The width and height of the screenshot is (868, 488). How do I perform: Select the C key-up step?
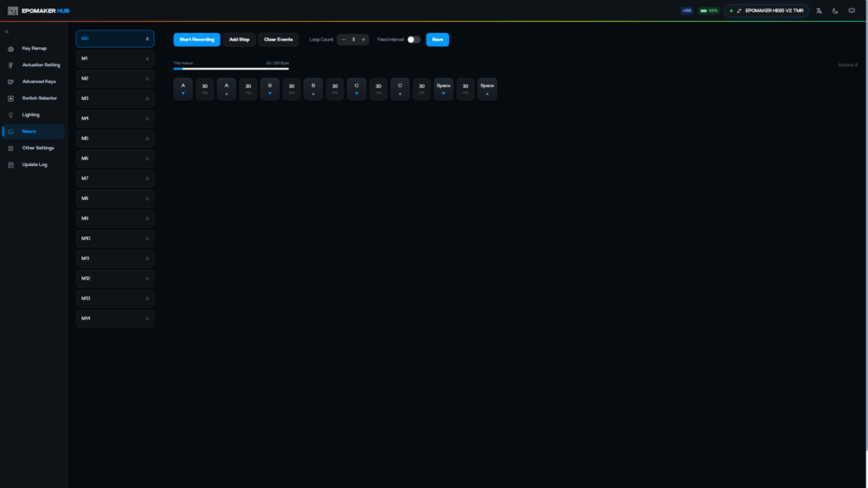point(400,88)
